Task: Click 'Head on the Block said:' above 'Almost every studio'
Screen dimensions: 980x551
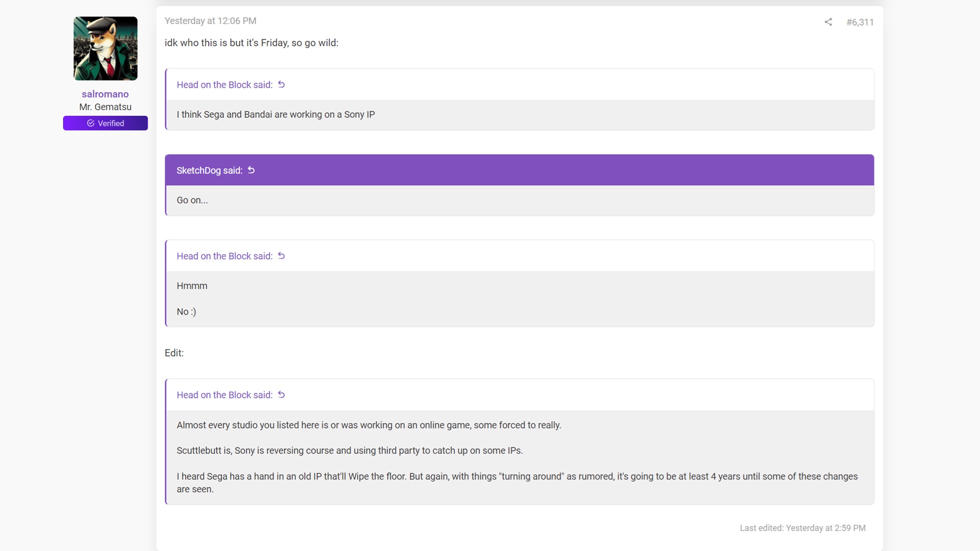Action: pyautogui.click(x=225, y=395)
